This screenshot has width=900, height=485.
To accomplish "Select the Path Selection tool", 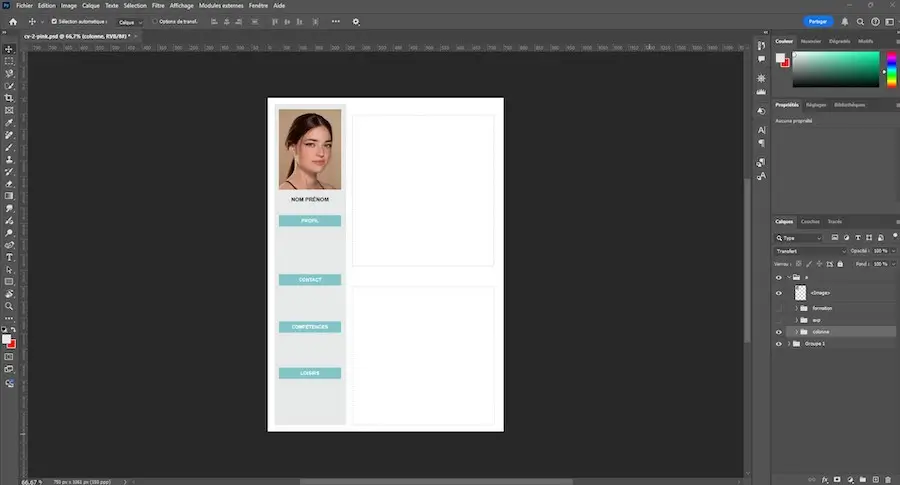I will tap(9, 270).
